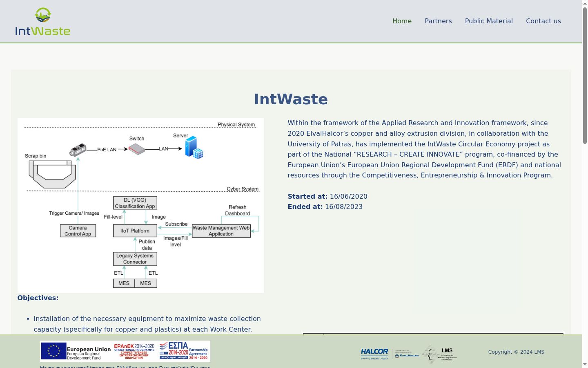Click the ElvalHalcor logo in the footer
The width and height of the screenshot is (588, 368).
(x=407, y=354)
